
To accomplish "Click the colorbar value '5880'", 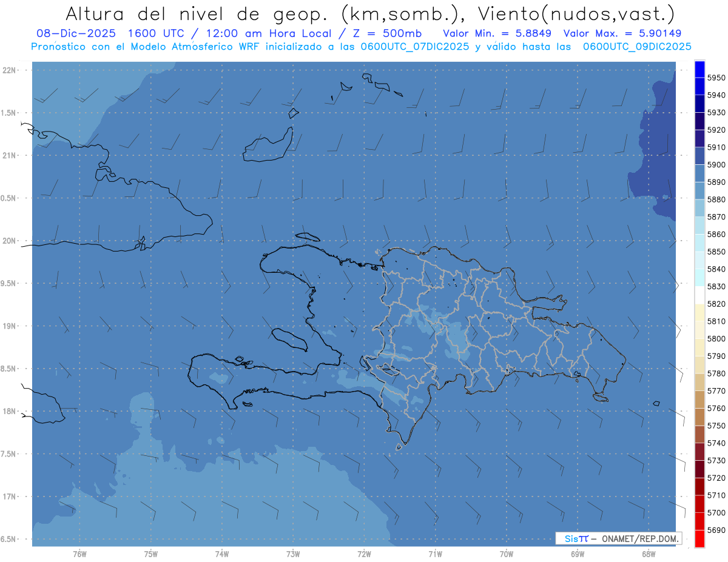I will point(716,199).
